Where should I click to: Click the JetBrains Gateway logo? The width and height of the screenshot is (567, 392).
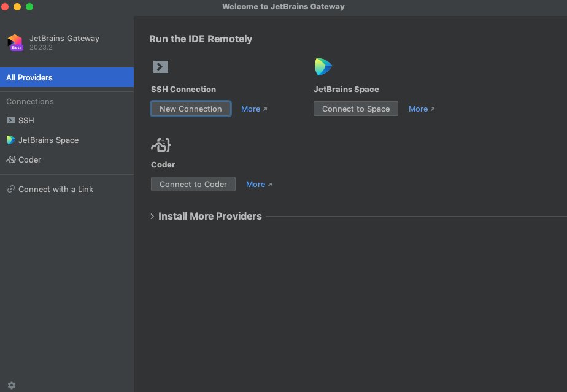(x=13, y=42)
